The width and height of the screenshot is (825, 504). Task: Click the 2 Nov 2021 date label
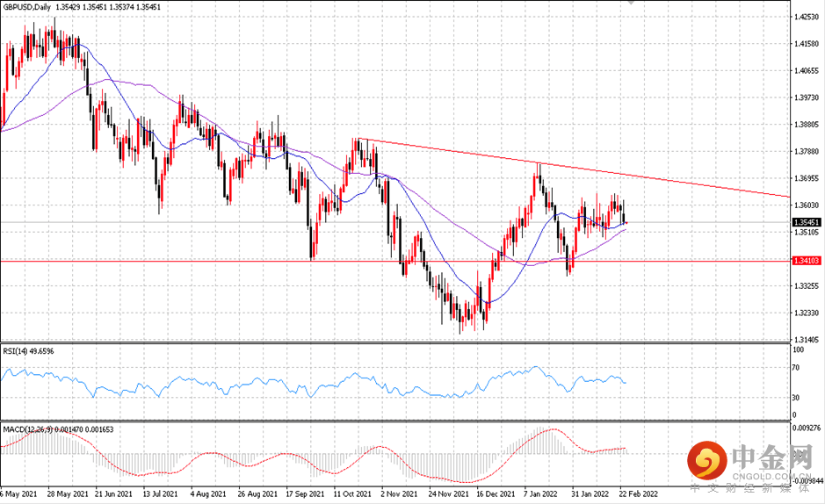point(399,494)
